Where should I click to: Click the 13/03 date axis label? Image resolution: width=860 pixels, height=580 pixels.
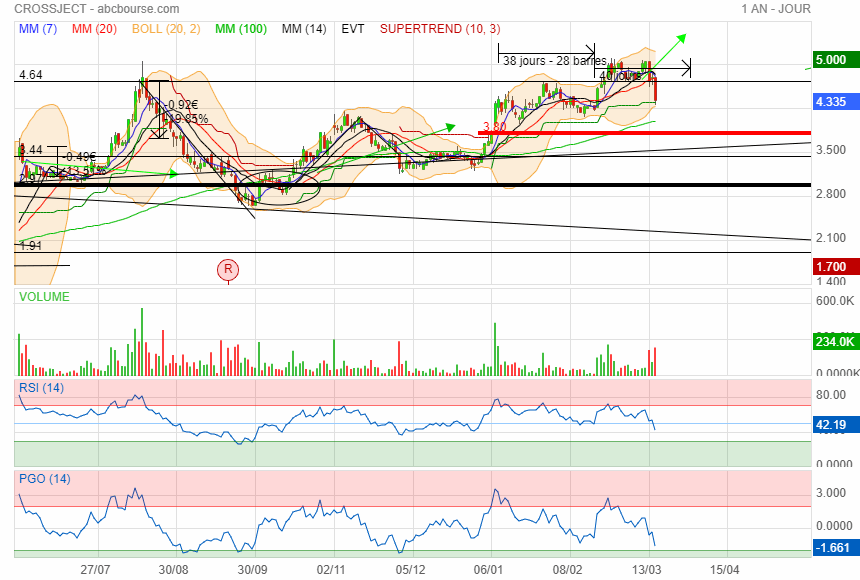pyautogui.click(x=647, y=570)
